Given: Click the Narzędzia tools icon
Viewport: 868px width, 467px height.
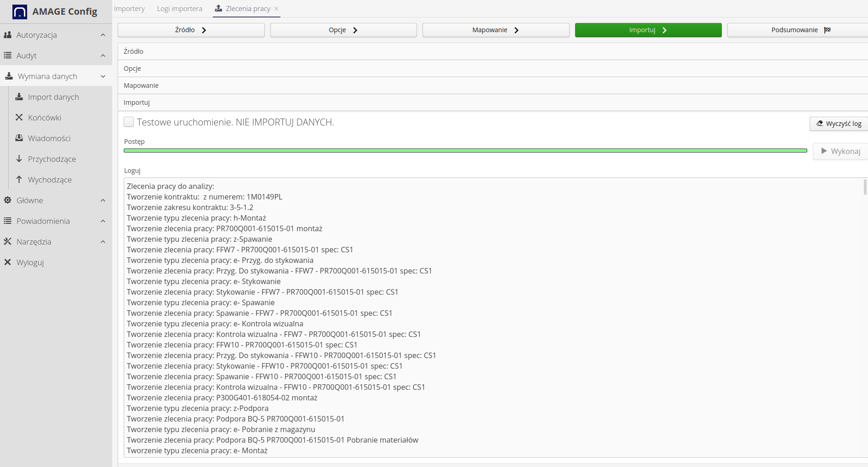Looking at the screenshot, I should (x=7, y=242).
